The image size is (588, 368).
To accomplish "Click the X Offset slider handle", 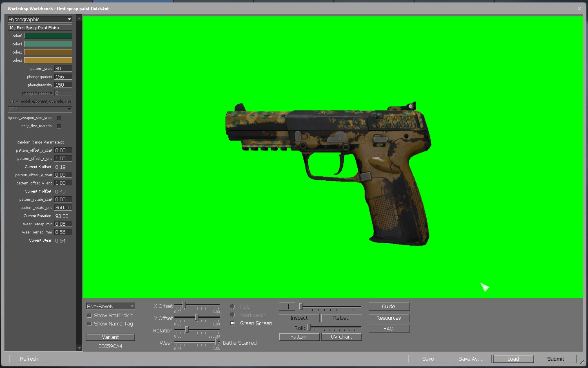I will (184, 305).
